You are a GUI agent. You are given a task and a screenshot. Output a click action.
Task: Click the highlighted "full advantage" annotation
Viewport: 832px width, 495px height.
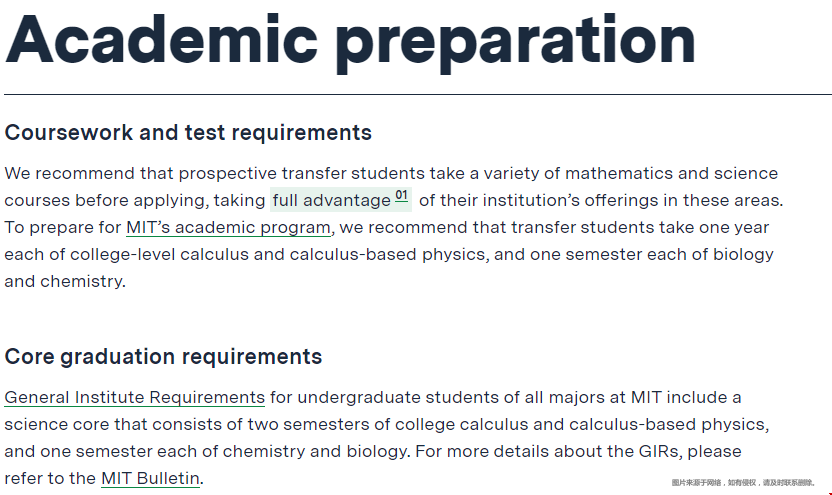(x=331, y=200)
